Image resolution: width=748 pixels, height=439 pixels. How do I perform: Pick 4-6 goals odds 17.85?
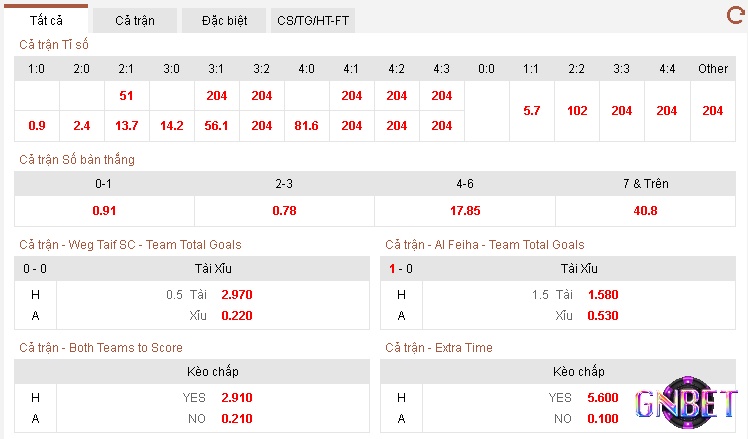tap(465, 210)
